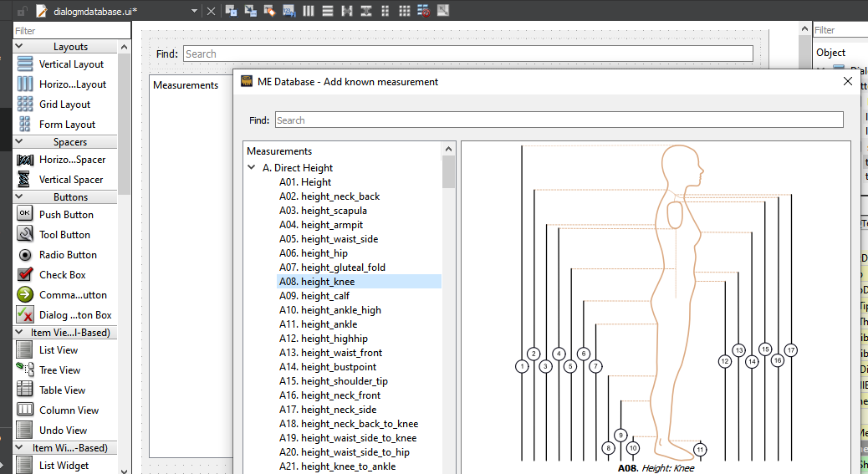The width and height of the screenshot is (868, 474).
Task: Collapse the Layouts category in widget box
Action: [x=19, y=47]
